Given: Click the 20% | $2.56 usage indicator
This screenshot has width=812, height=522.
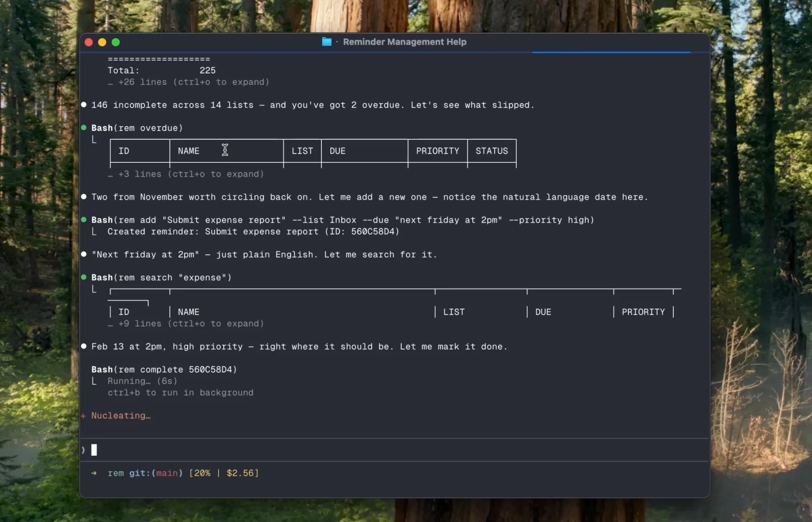Looking at the screenshot, I should [x=223, y=473].
